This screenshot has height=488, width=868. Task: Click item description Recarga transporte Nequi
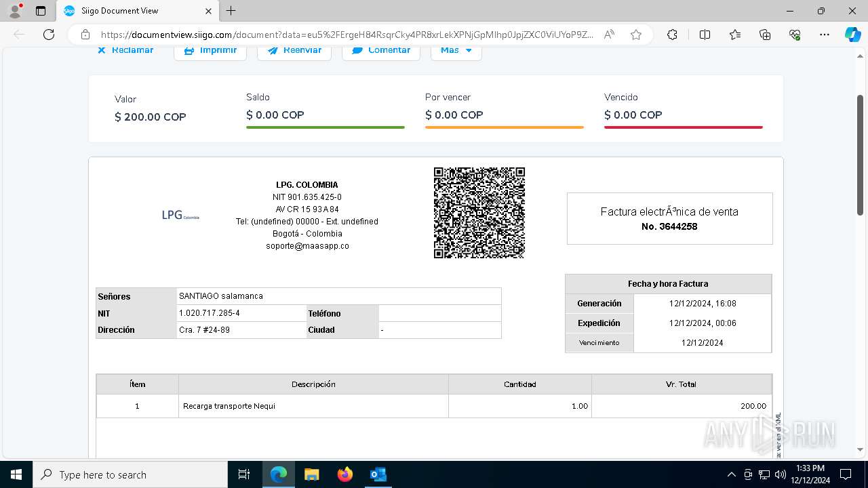pos(229,406)
